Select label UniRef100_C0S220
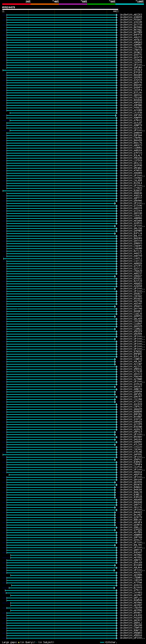This screenshot has height=644, width=146. pyautogui.click(x=131, y=447)
